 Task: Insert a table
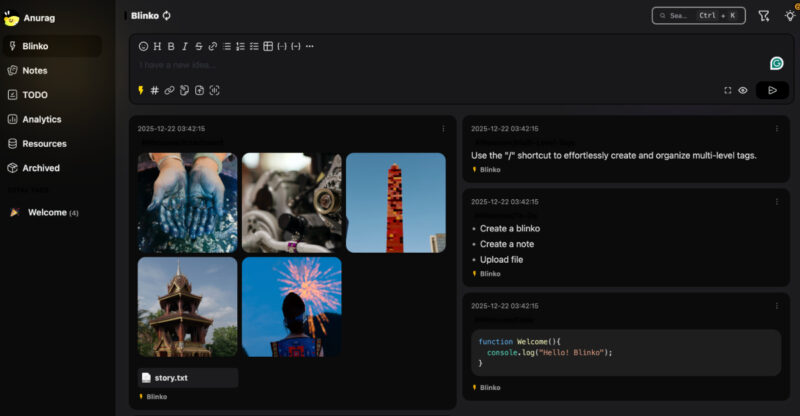click(x=268, y=46)
